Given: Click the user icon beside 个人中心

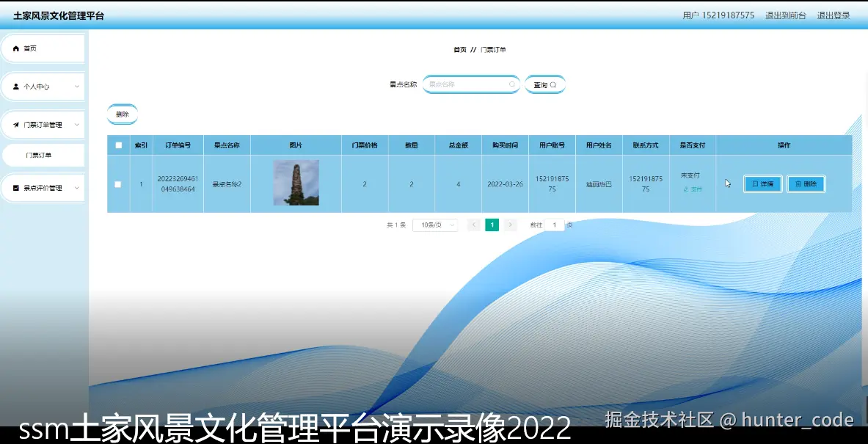Looking at the screenshot, I should (x=16, y=87).
